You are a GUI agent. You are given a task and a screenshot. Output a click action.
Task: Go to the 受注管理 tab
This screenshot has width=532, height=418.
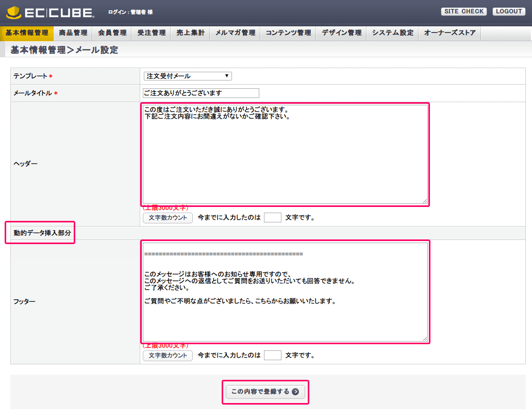click(152, 33)
